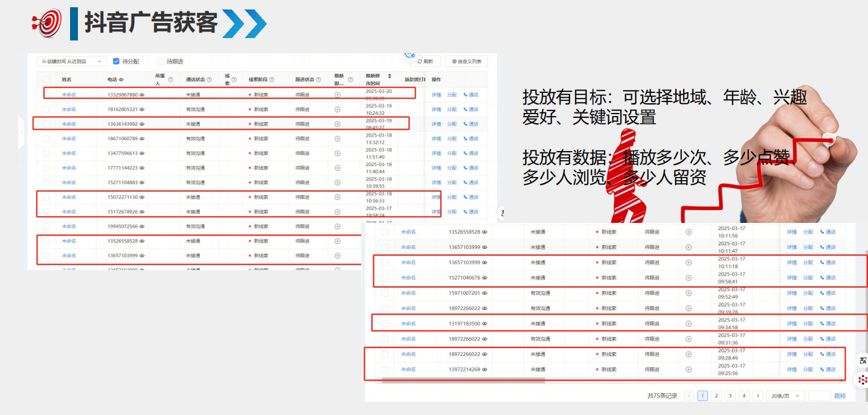Go to next page arrow in pagination

758,396
